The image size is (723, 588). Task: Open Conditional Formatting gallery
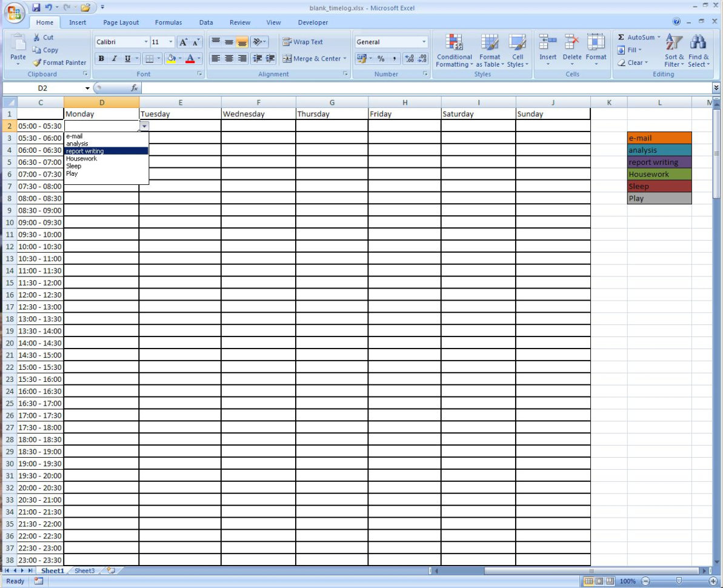click(x=454, y=52)
